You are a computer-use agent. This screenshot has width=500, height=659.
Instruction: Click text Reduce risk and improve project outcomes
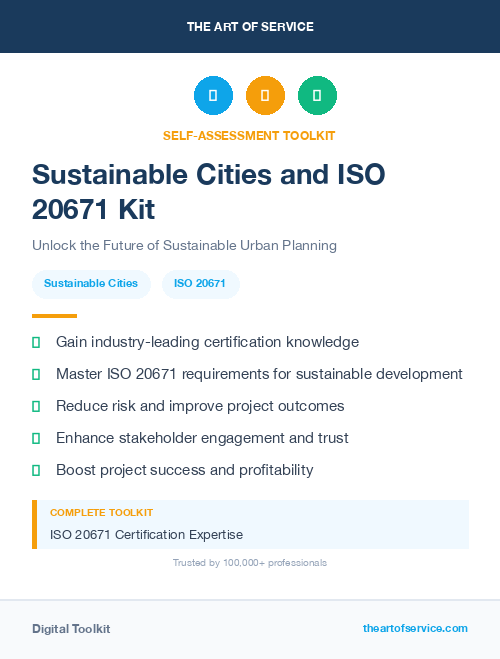(200, 406)
